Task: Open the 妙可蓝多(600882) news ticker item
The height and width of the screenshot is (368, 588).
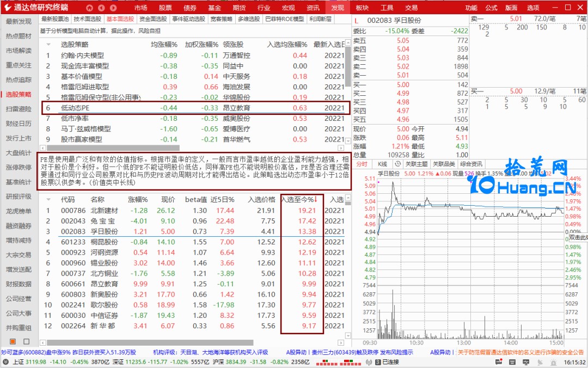Action: point(69,353)
